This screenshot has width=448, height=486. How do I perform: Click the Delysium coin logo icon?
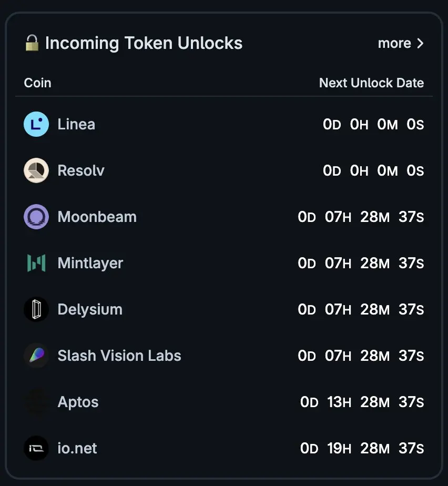(x=36, y=309)
